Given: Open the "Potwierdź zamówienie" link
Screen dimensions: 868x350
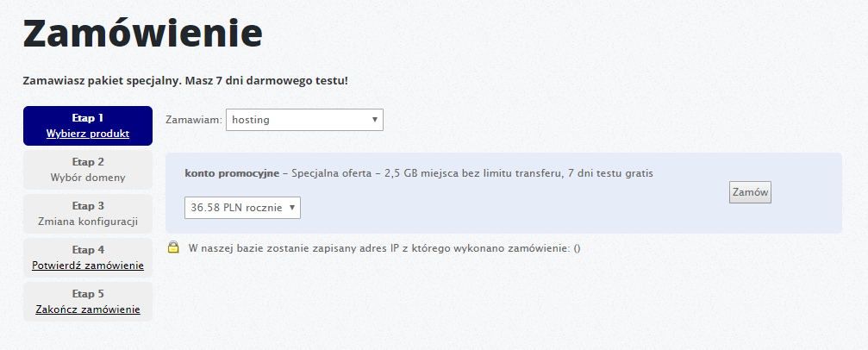Looking at the screenshot, I should pos(88,265).
